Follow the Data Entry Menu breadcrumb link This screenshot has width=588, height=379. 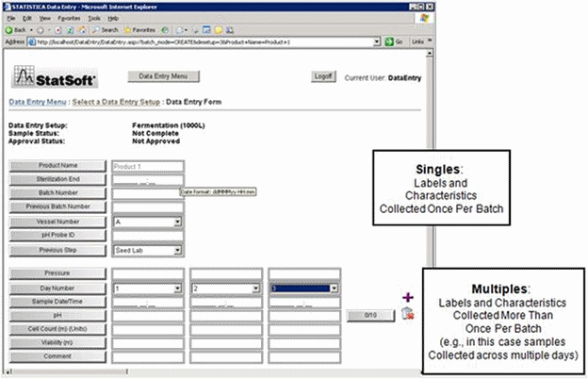pos(38,102)
